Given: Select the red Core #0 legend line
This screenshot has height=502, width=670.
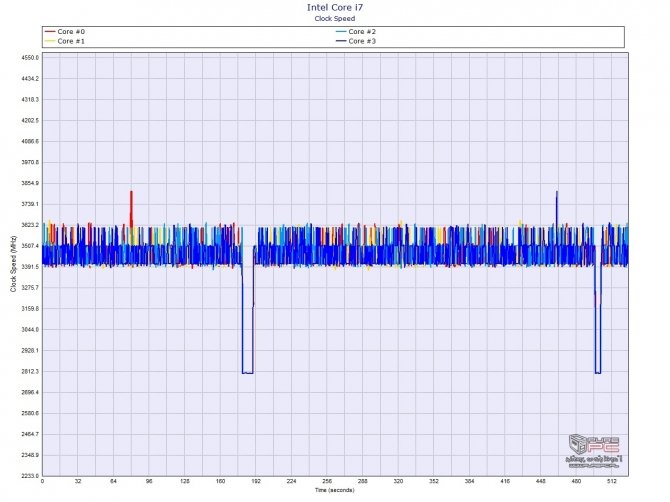Looking at the screenshot, I should [x=50, y=32].
